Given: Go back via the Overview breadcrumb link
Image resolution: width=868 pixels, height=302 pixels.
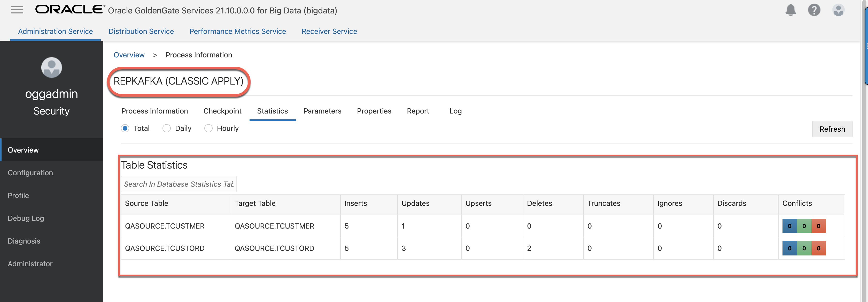Looking at the screenshot, I should (129, 55).
